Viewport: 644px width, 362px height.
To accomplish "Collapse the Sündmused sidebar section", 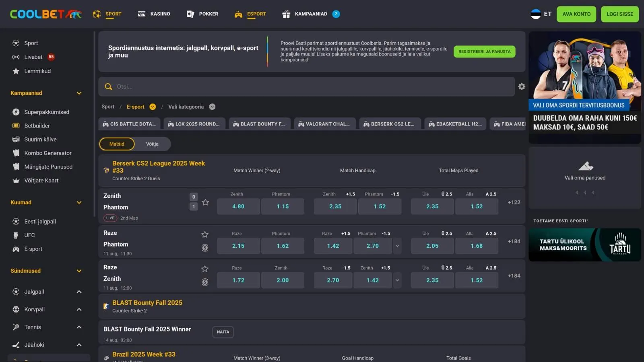I will click(x=79, y=271).
